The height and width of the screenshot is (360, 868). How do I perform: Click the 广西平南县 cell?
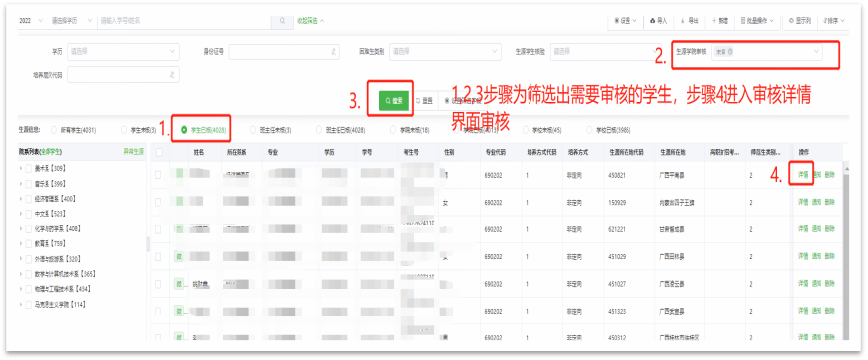673,175
